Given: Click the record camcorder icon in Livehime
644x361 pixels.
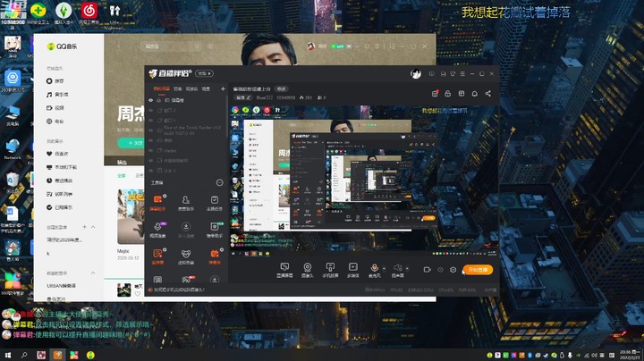Looking at the screenshot, I should tap(428, 270).
